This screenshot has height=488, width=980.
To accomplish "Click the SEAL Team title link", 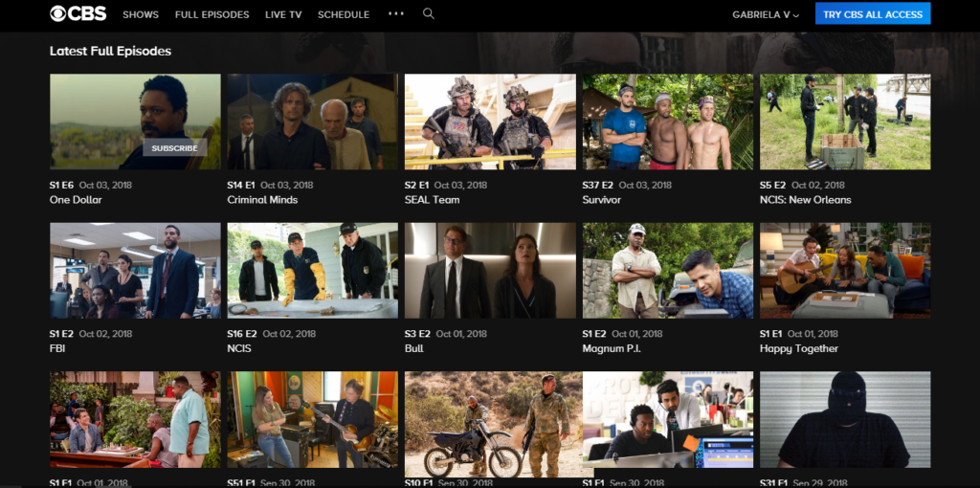I will tap(432, 200).
